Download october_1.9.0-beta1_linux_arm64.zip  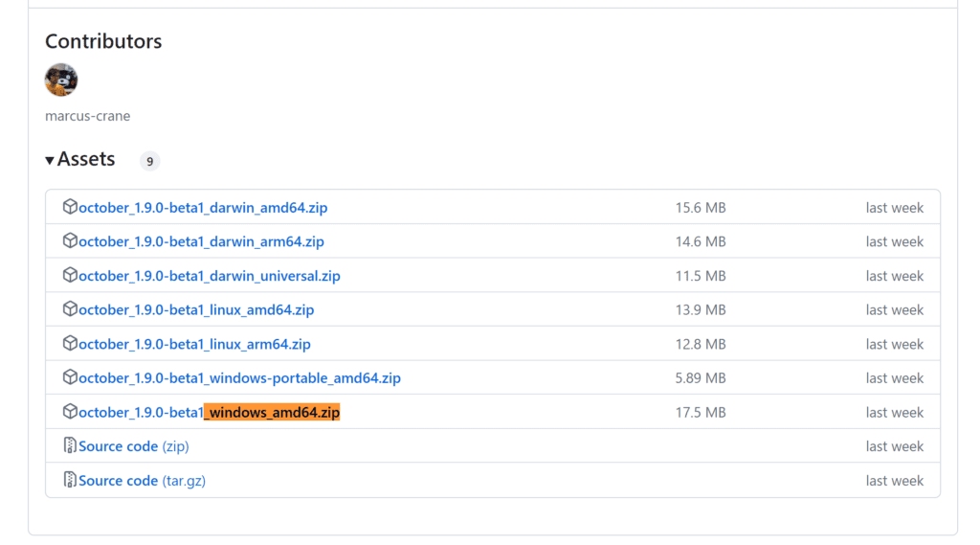tap(194, 344)
